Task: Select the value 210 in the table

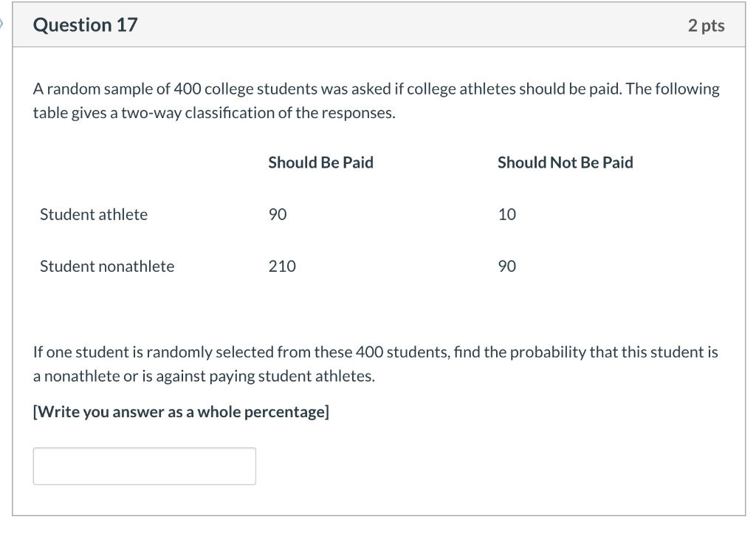Action: point(281,266)
